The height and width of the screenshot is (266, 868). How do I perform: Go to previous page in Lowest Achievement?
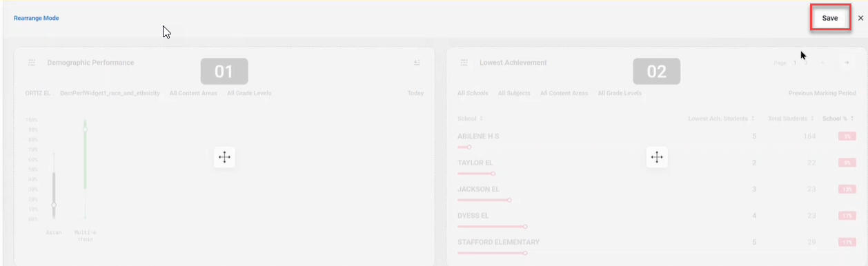coord(822,63)
